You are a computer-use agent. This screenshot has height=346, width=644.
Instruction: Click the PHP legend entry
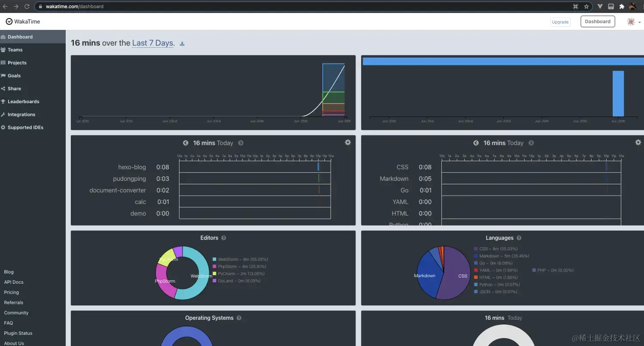point(553,270)
